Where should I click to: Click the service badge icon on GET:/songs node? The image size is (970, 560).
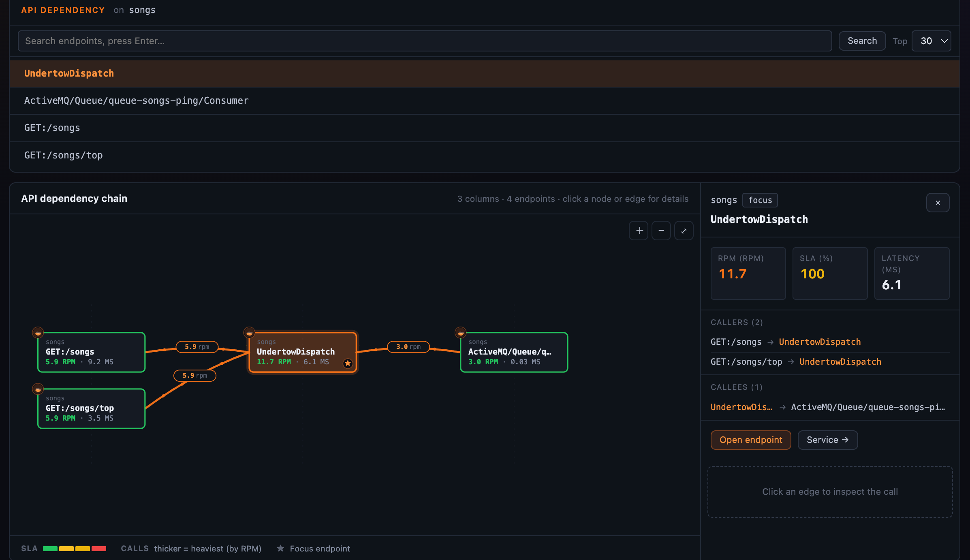coord(38,333)
